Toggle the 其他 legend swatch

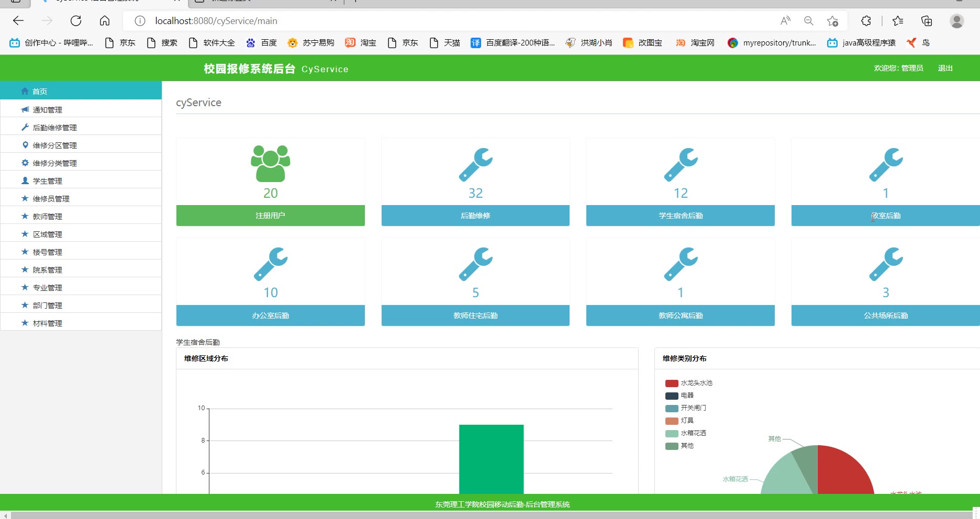672,446
